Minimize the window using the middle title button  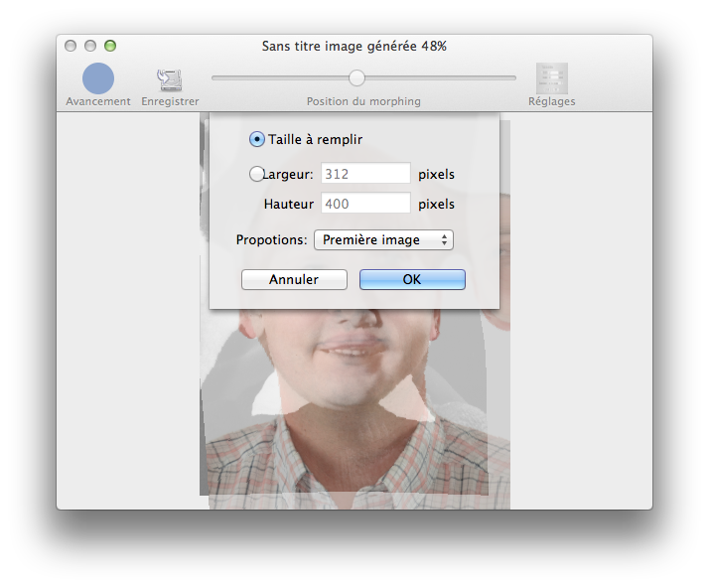tap(90, 46)
